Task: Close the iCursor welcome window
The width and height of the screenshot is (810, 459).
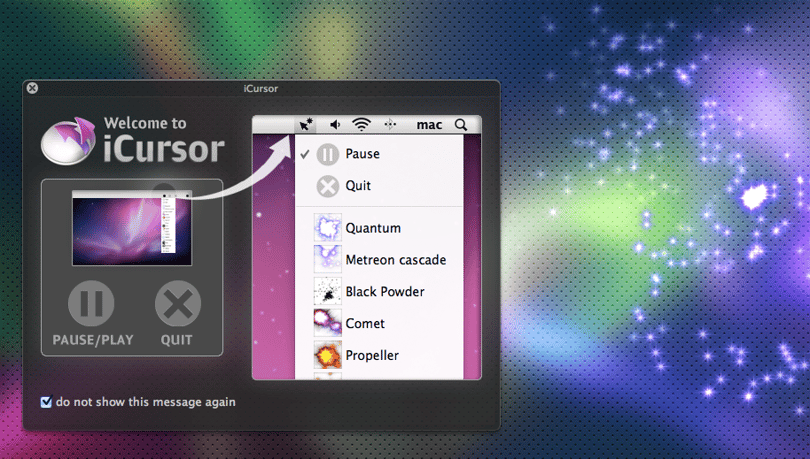Action: (x=32, y=88)
